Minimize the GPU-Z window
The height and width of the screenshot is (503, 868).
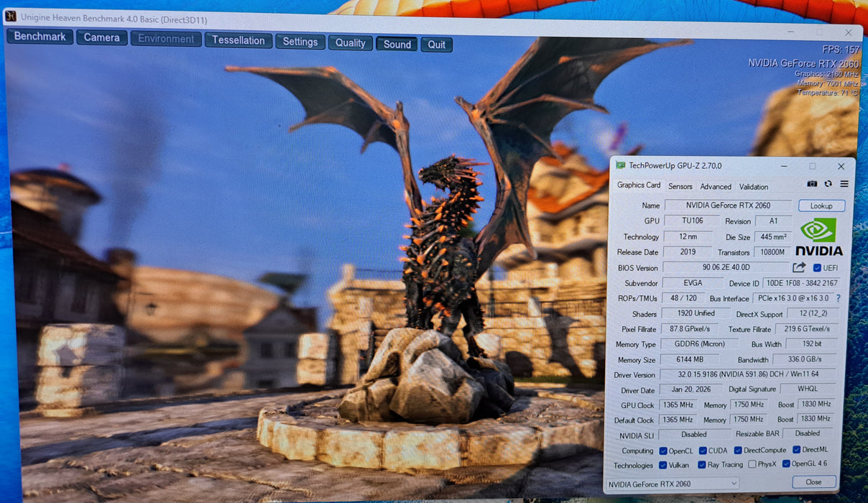click(x=783, y=167)
